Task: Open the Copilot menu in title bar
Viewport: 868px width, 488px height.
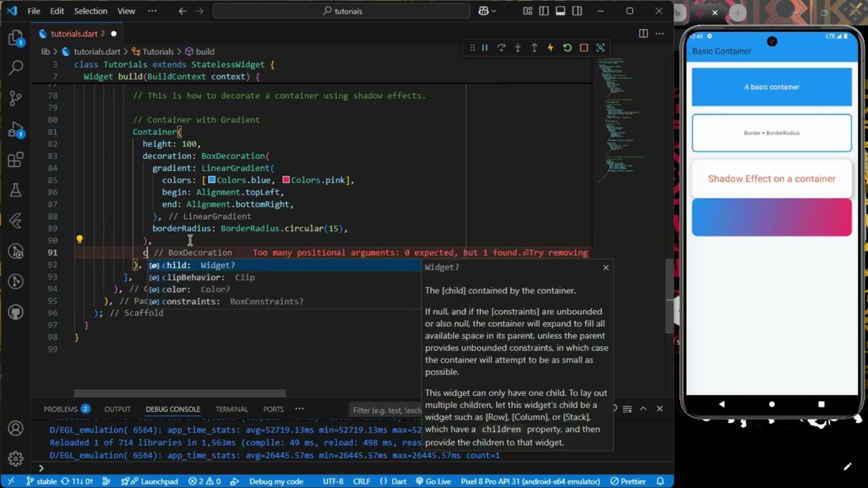Action: 488,11
